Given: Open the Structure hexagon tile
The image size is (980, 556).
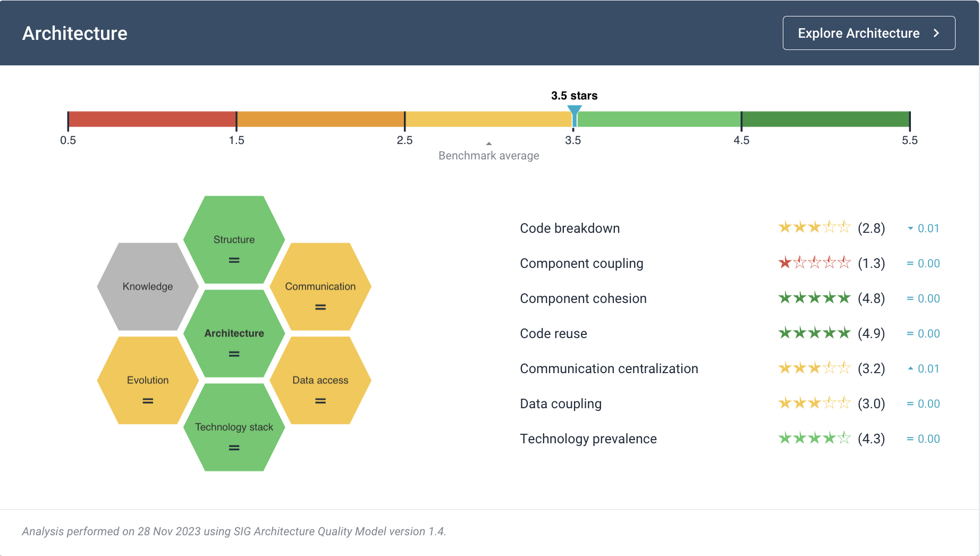Looking at the screenshot, I should (234, 240).
